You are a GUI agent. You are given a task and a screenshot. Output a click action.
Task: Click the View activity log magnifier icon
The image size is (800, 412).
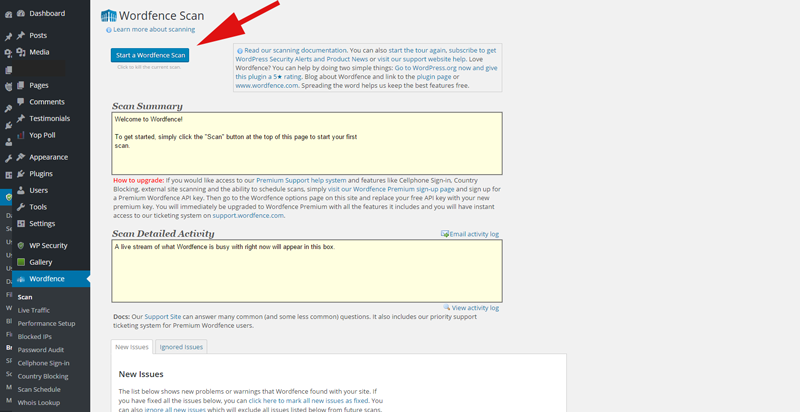pos(447,308)
